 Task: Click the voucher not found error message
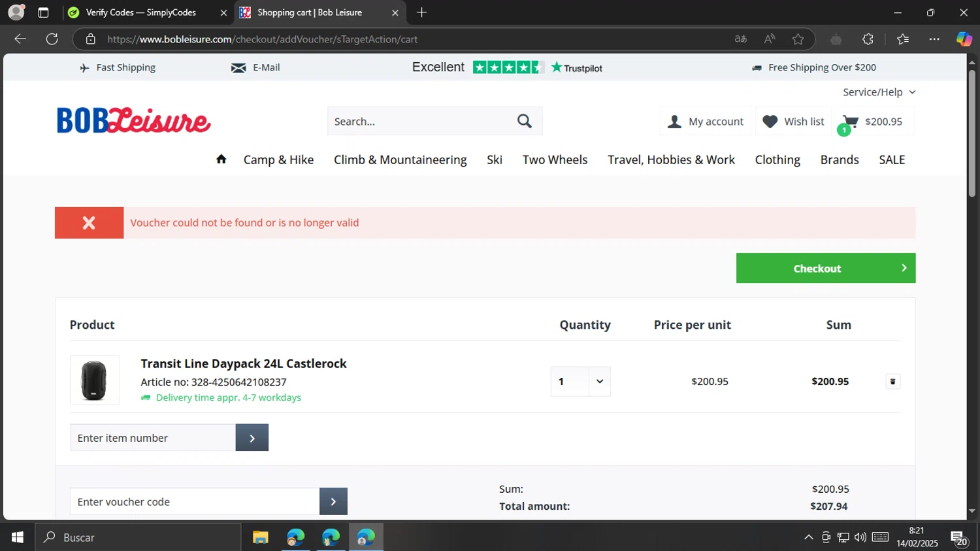tap(244, 223)
